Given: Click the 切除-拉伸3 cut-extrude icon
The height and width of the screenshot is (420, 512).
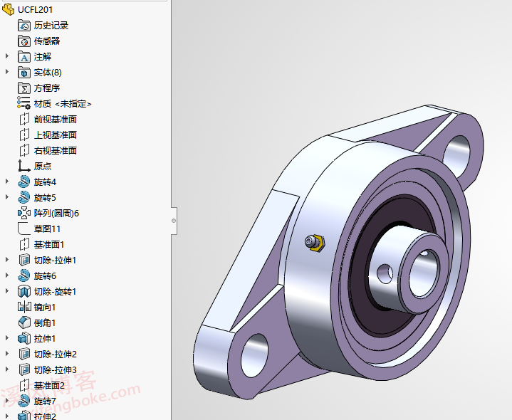Looking at the screenshot, I should pos(24,369).
